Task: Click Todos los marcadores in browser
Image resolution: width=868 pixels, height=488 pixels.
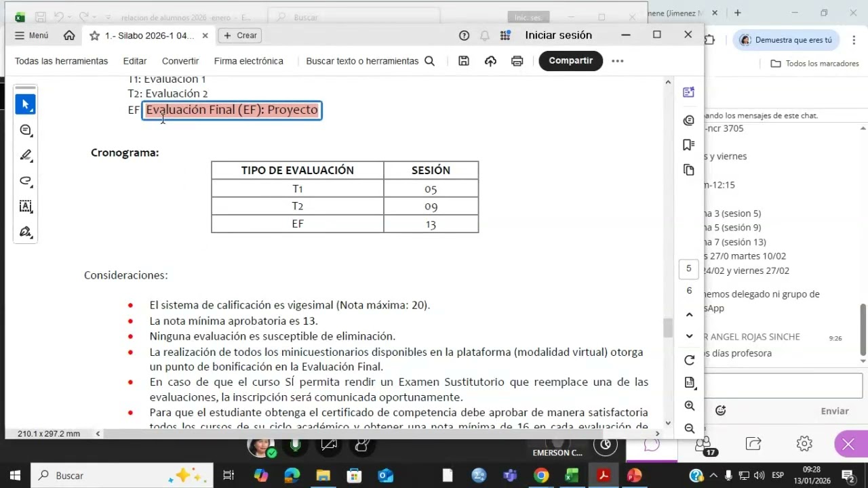Action: (x=815, y=64)
